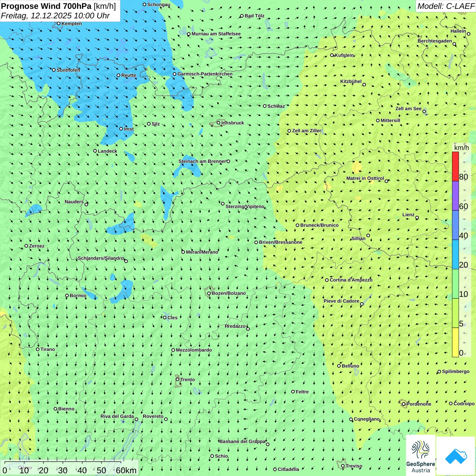The width and height of the screenshot is (476, 476).
Task: Select the Treviso label
Action: click(x=354, y=466)
